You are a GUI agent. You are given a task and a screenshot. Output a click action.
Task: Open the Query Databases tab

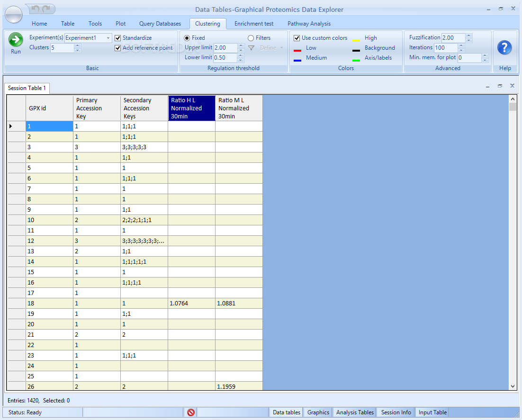tap(160, 24)
